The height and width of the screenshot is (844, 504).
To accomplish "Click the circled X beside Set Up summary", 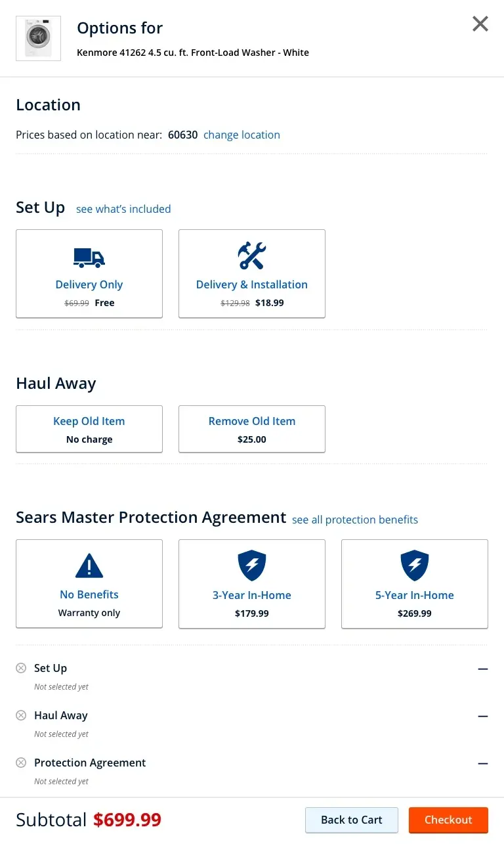I will (x=21, y=668).
